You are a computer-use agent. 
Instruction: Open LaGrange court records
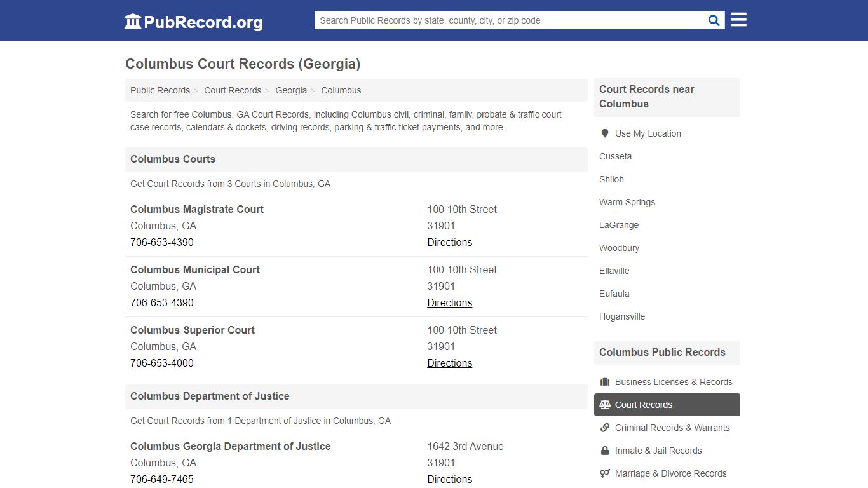(619, 225)
